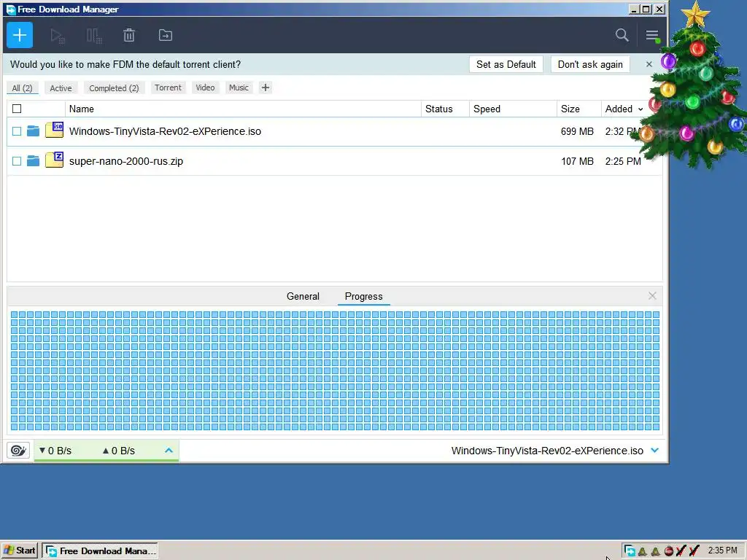Filter downloads by Video tag
The height and width of the screenshot is (560, 747).
pos(205,87)
